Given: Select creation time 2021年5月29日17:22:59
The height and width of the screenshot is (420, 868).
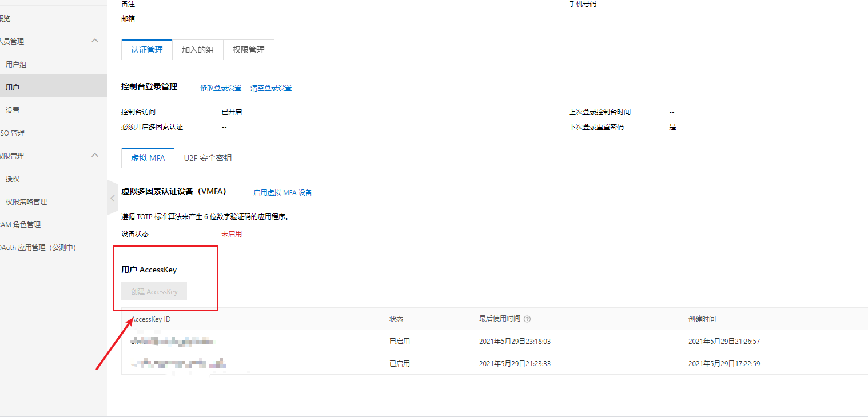Looking at the screenshot, I should [x=724, y=364].
